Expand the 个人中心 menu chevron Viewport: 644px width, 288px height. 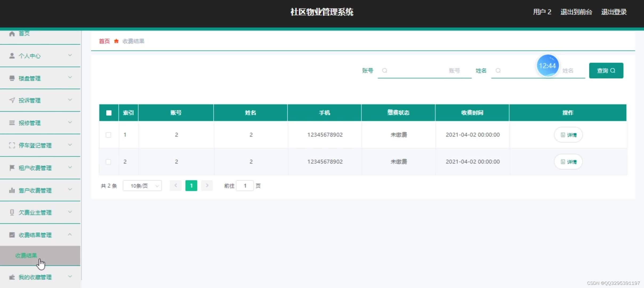coord(70,55)
